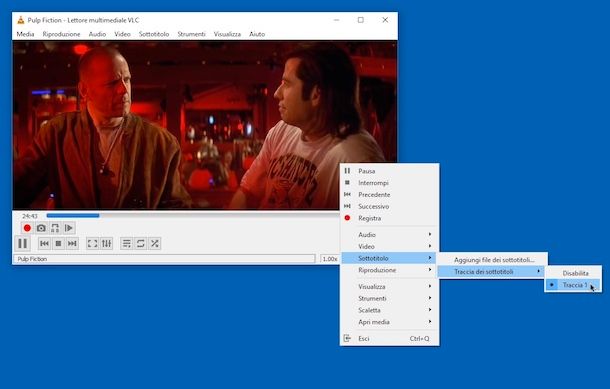Expand Apri media submenu in context menu
Screen dimensions: 610x389
(x=389, y=322)
